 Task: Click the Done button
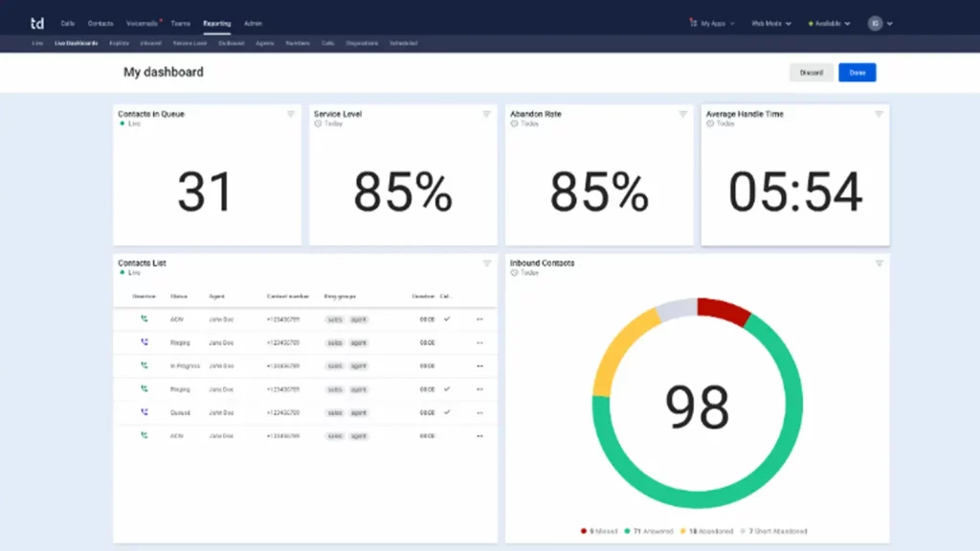[857, 72]
